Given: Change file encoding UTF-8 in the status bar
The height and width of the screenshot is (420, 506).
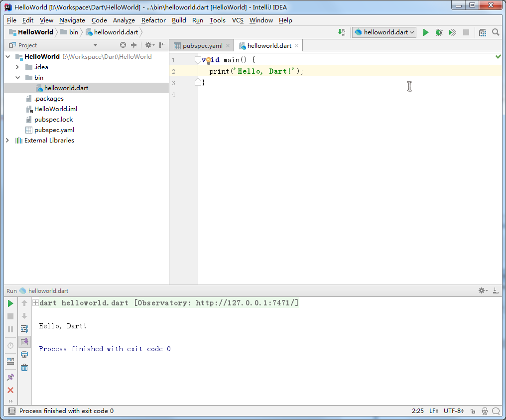Looking at the screenshot, I should (x=454, y=411).
